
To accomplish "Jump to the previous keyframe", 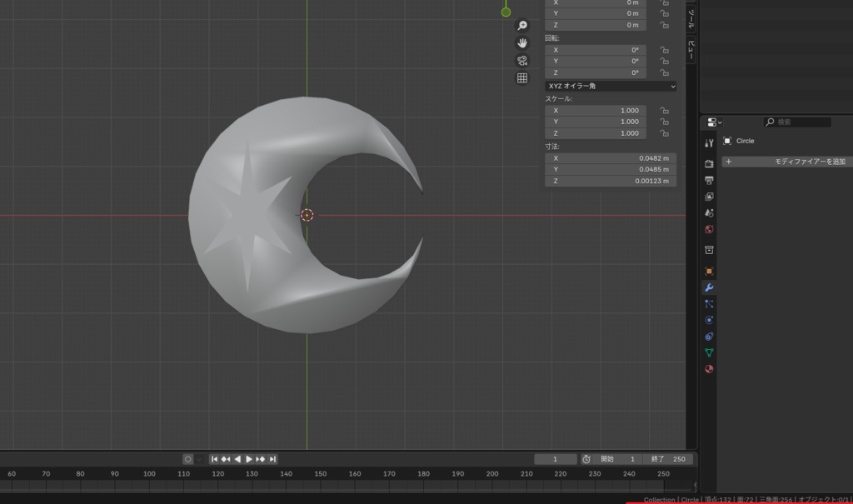I will click(x=226, y=459).
